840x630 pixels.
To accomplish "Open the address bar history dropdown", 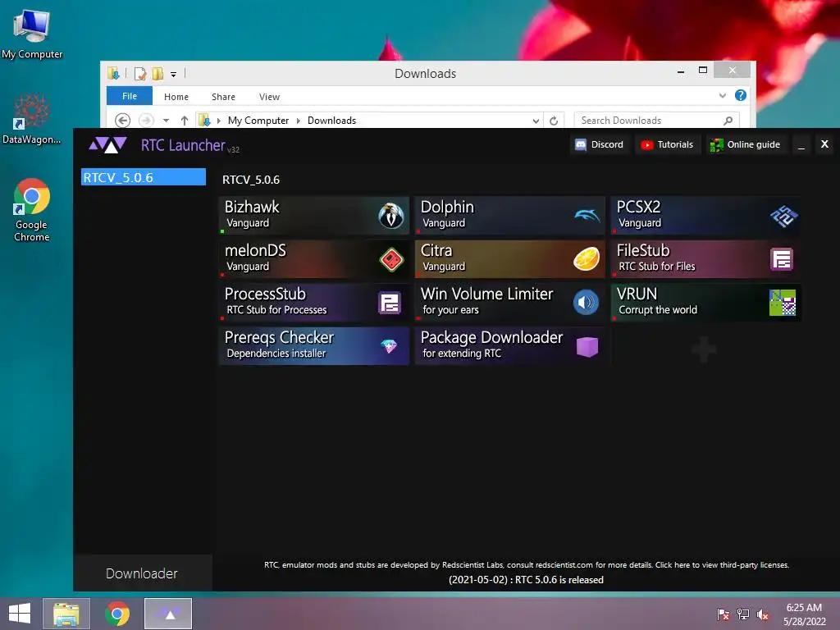I will pyautogui.click(x=535, y=121).
